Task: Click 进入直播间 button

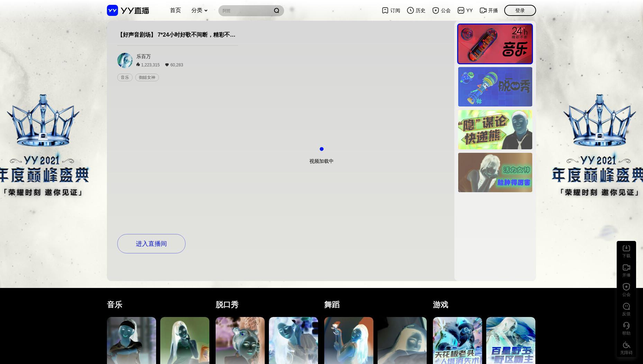Action: coord(151,244)
